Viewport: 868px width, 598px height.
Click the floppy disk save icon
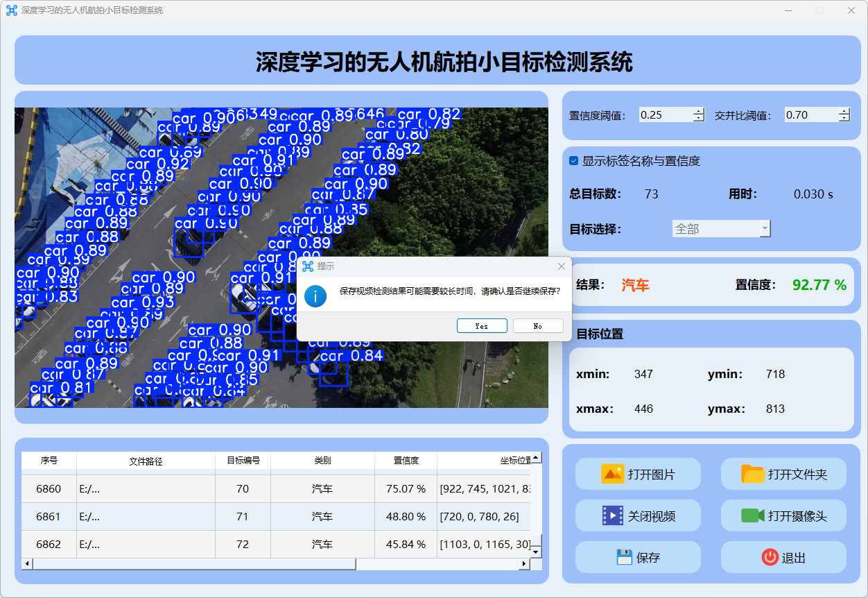pyautogui.click(x=625, y=557)
